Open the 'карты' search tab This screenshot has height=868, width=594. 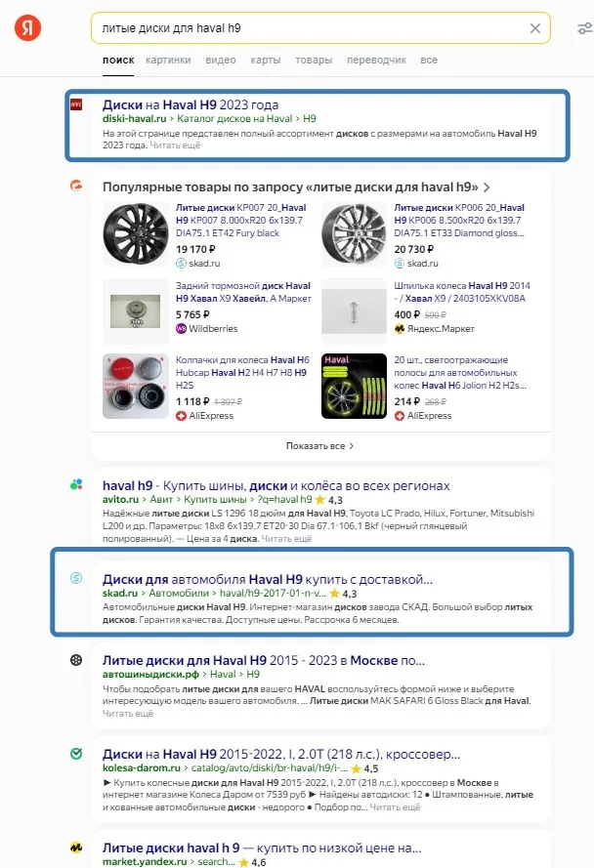click(x=265, y=61)
